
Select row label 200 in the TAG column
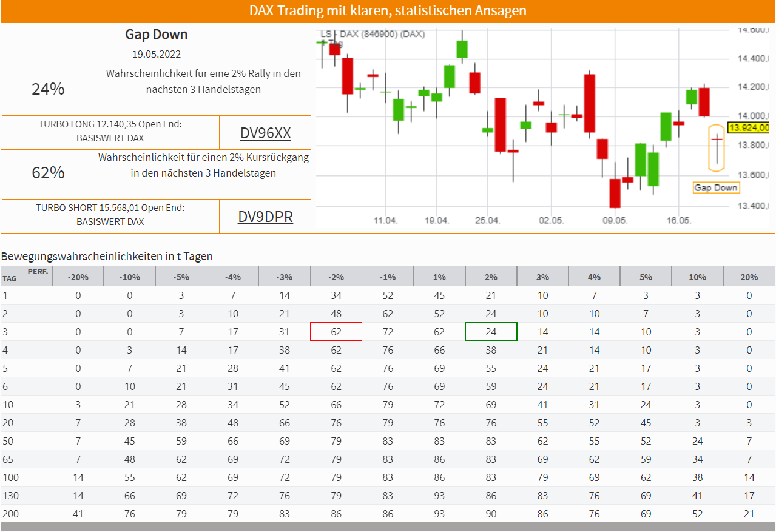pyautogui.click(x=10, y=514)
